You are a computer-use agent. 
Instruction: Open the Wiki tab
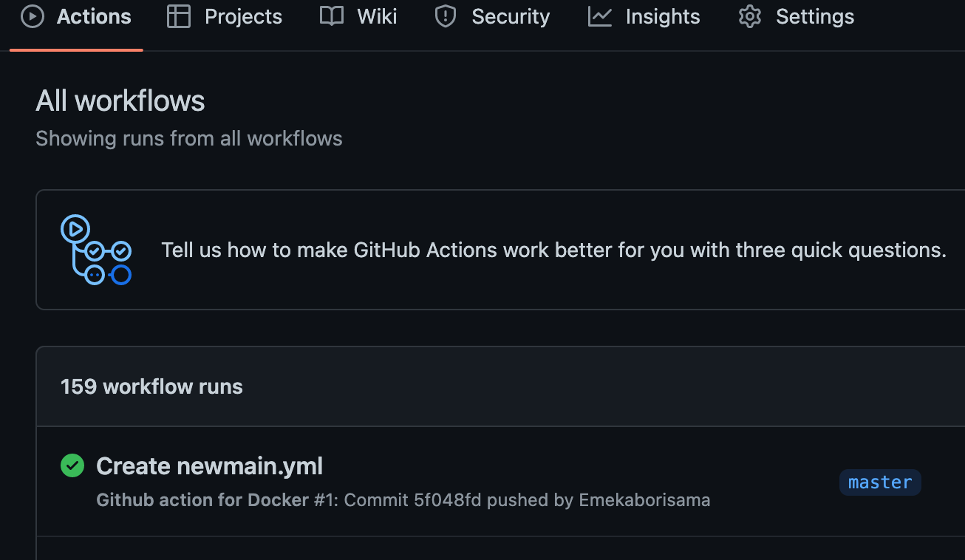coord(377,16)
